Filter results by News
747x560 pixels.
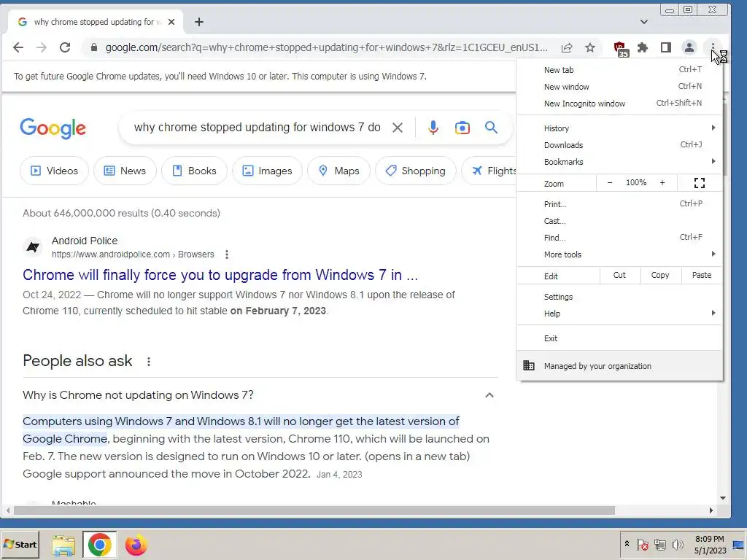point(125,171)
